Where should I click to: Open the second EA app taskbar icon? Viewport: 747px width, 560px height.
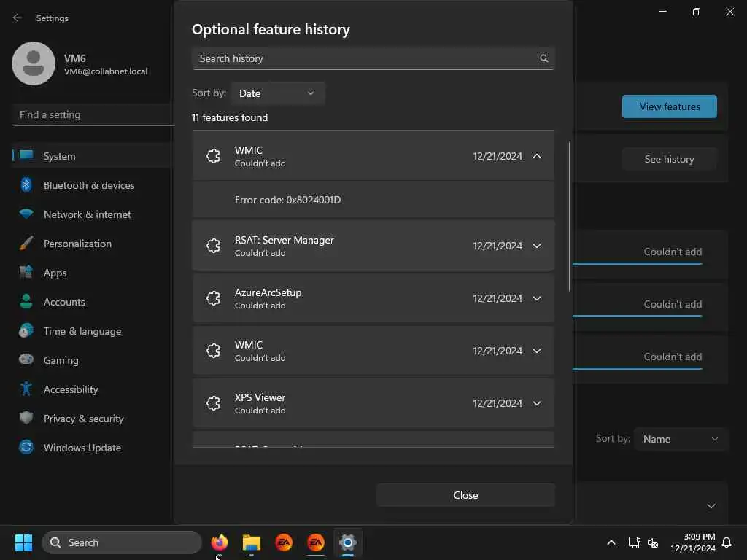click(316, 542)
